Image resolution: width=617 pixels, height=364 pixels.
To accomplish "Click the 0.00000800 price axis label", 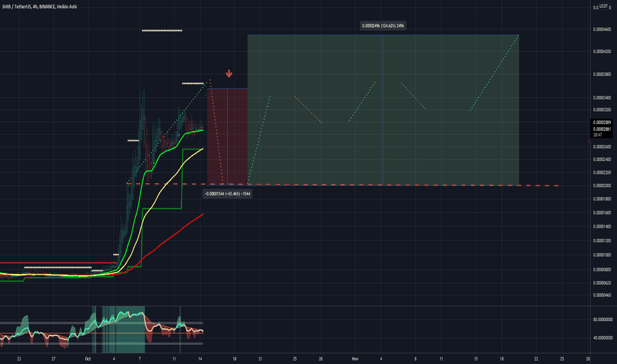I will (602, 269).
